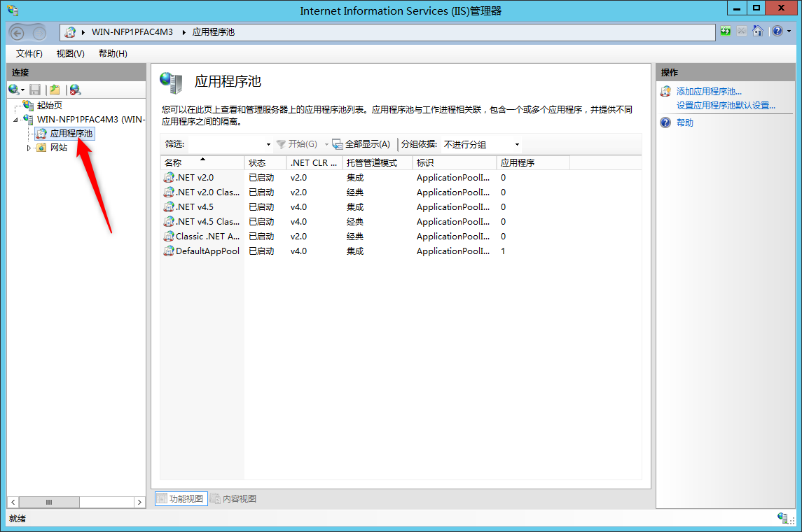802x532 pixels.
Task: Open the 开始(G) dropdown arrow
Action: coord(326,145)
